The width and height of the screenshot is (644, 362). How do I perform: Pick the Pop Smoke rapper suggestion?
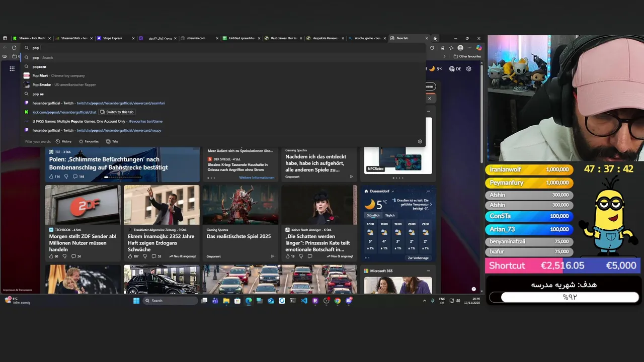(224, 84)
